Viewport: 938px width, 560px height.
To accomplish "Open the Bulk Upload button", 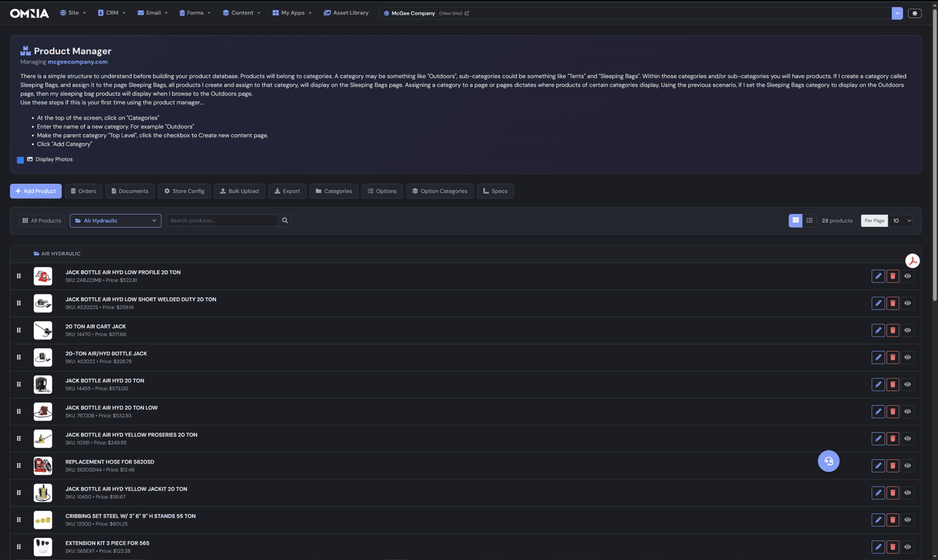I will 239,191.
